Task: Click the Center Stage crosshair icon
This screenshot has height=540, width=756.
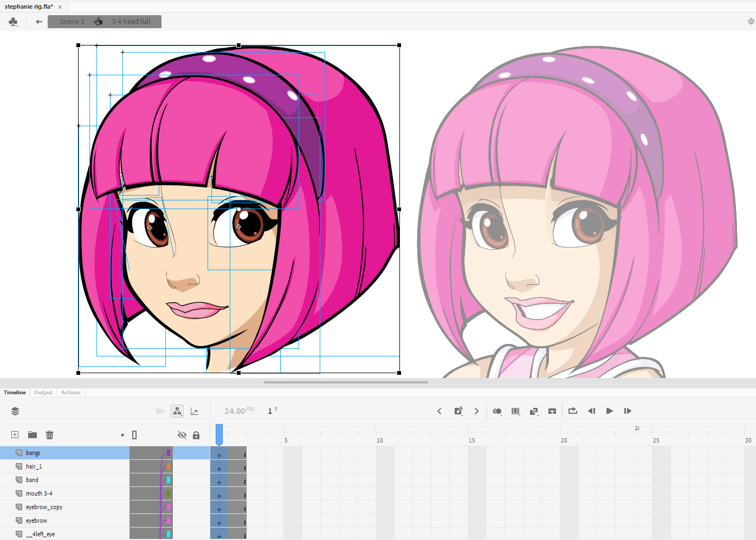Action: click(751, 22)
